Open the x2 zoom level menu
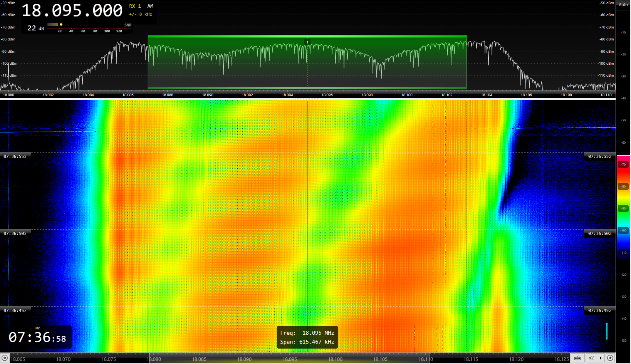 point(594,358)
